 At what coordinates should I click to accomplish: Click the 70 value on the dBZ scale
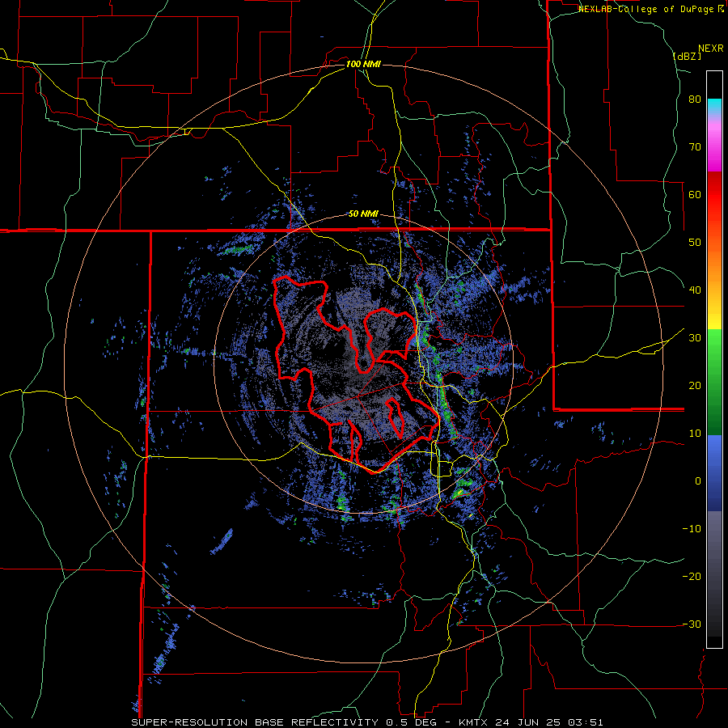pos(695,147)
